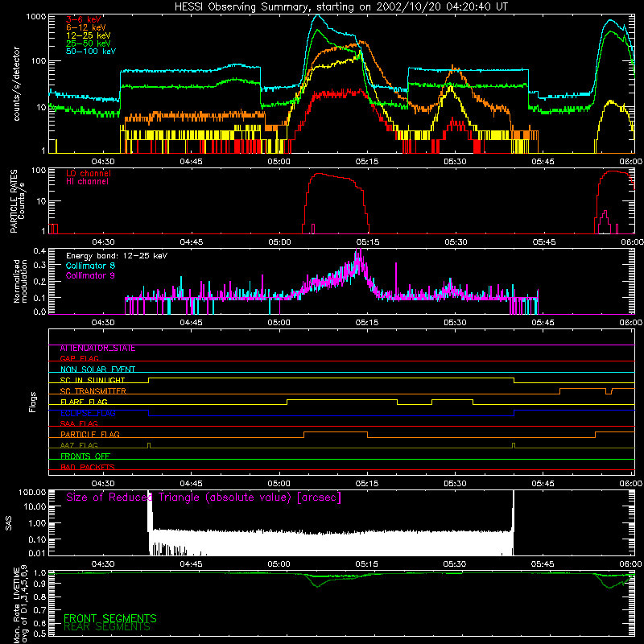The image size is (644, 644).
Task: Click the counts/s/detector axis title
Action: [16, 84]
